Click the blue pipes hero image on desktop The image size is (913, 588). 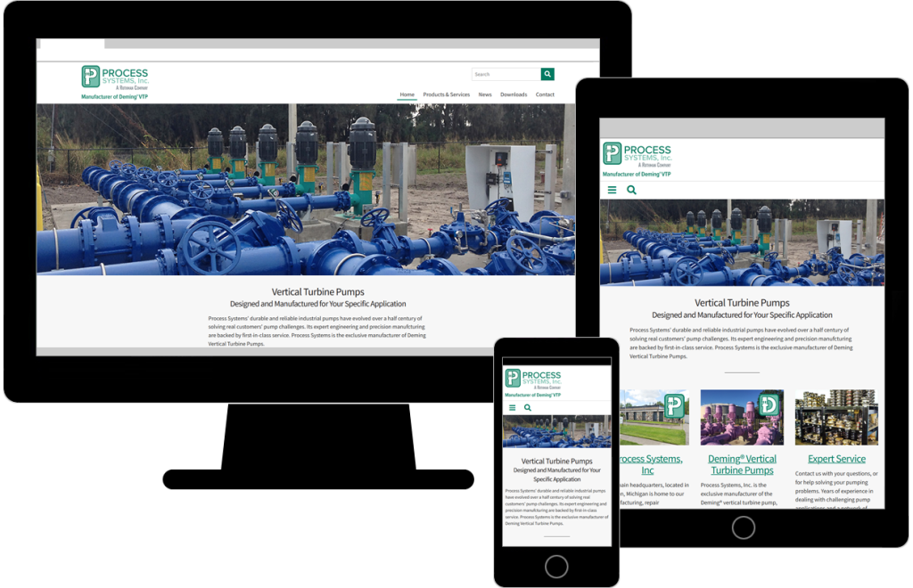306,189
